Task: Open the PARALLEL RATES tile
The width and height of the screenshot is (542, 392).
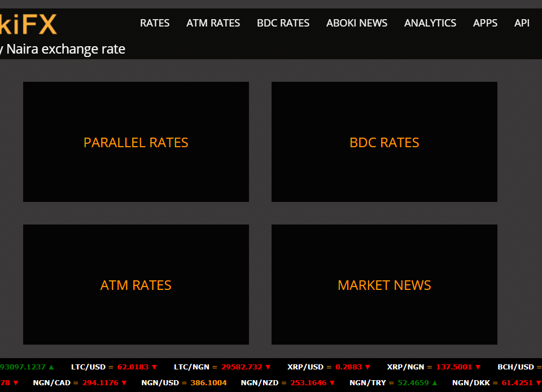Action: click(x=135, y=142)
